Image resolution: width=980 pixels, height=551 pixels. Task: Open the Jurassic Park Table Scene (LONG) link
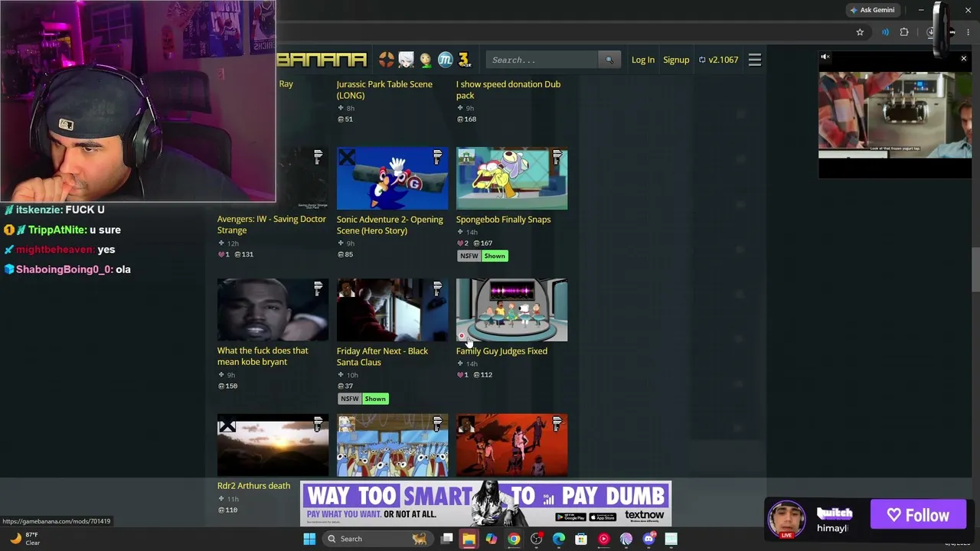384,90
